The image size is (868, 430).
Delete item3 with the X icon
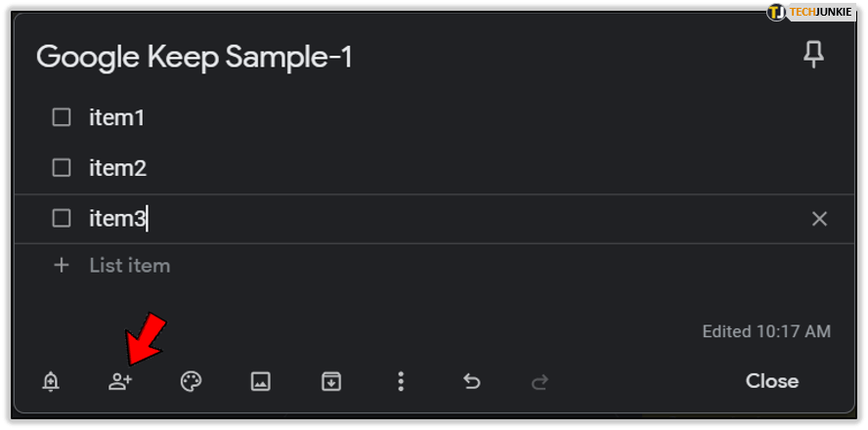tap(819, 219)
